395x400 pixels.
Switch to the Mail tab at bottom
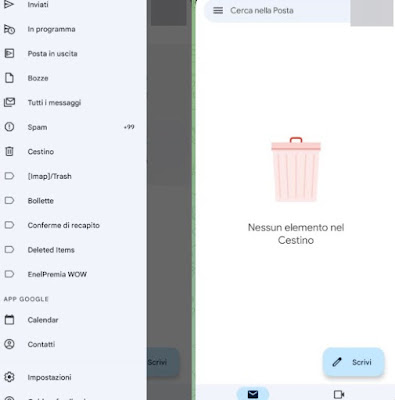(x=253, y=394)
